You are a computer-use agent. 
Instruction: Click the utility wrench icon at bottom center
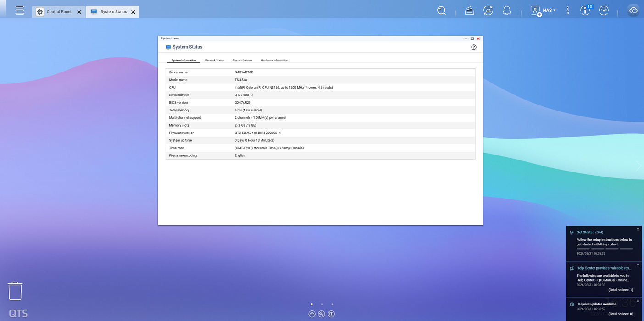[x=322, y=314]
